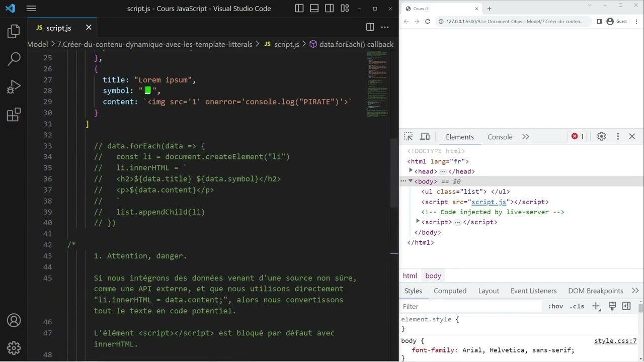The width and height of the screenshot is (644, 362).
Task: Close the DevTools panel
Action: 632,136
